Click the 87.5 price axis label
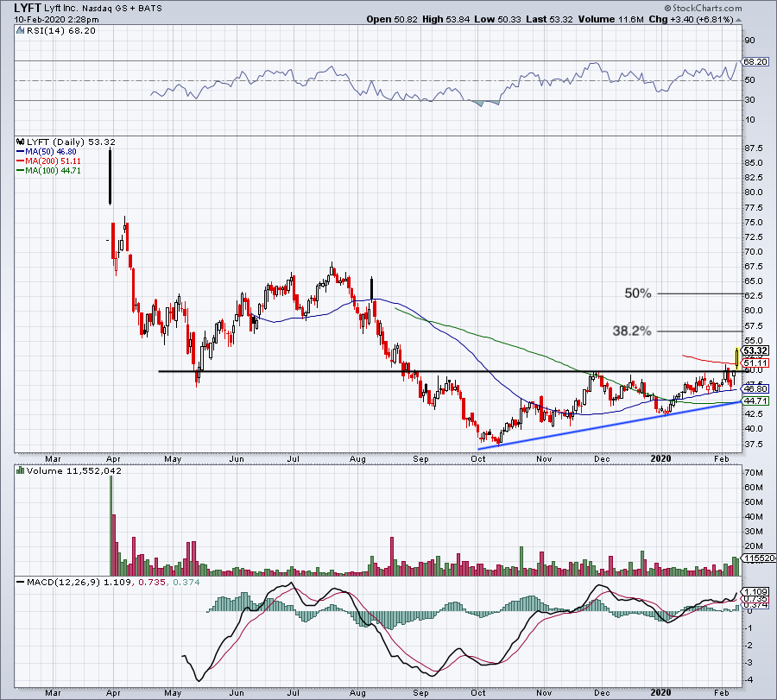The width and height of the screenshot is (777, 700). 755,148
